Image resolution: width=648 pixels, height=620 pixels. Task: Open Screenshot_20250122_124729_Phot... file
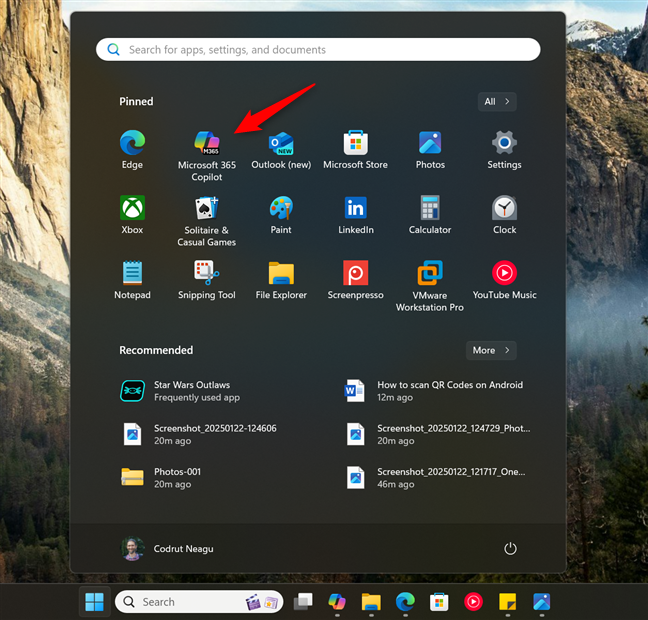(x=440, y=434)
